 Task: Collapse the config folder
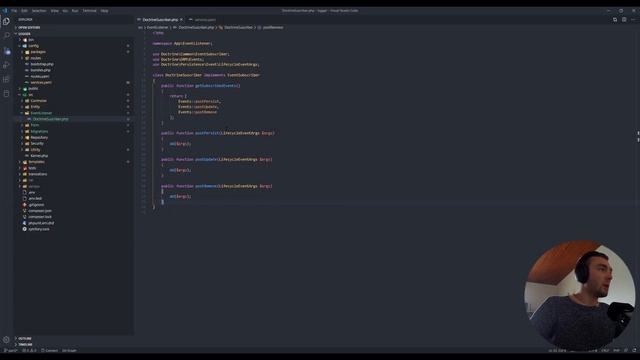coord(33,46)
